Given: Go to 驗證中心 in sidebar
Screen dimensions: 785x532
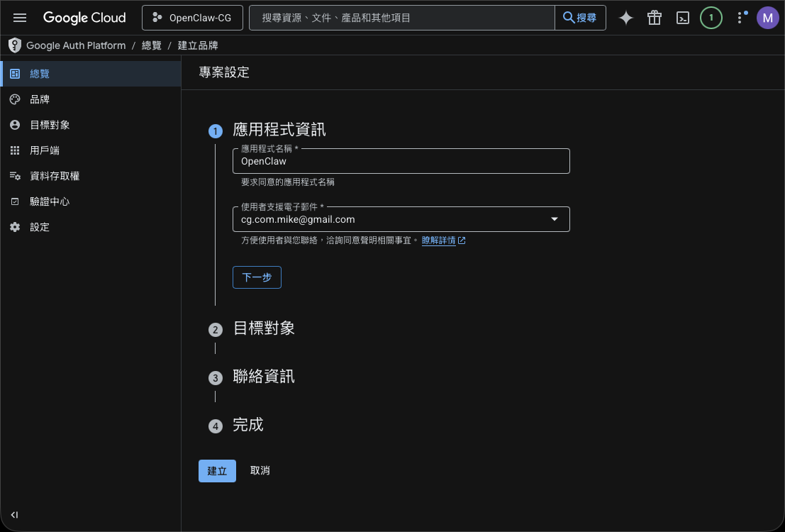Looking at the screenshot, I should 49,201.
